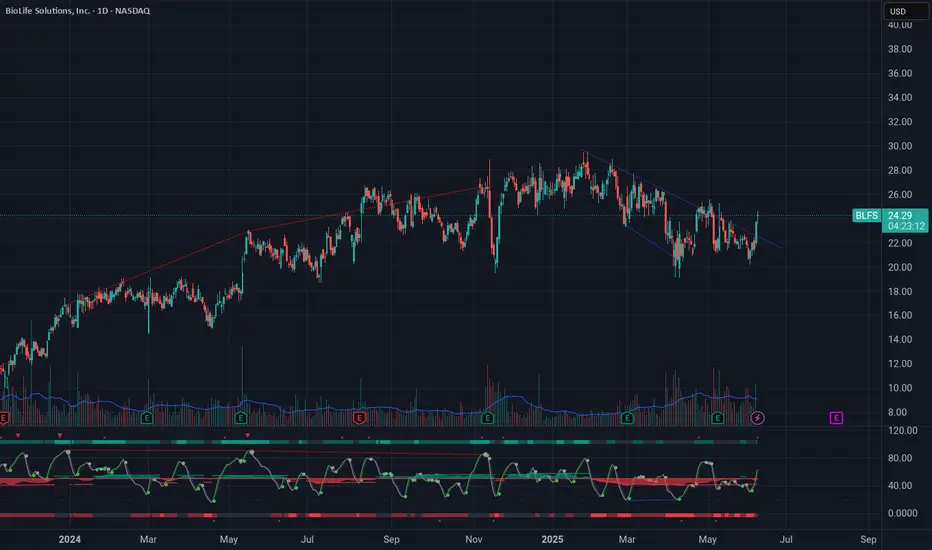Click the 80.00 oscillator scale label

coord(900,458)
